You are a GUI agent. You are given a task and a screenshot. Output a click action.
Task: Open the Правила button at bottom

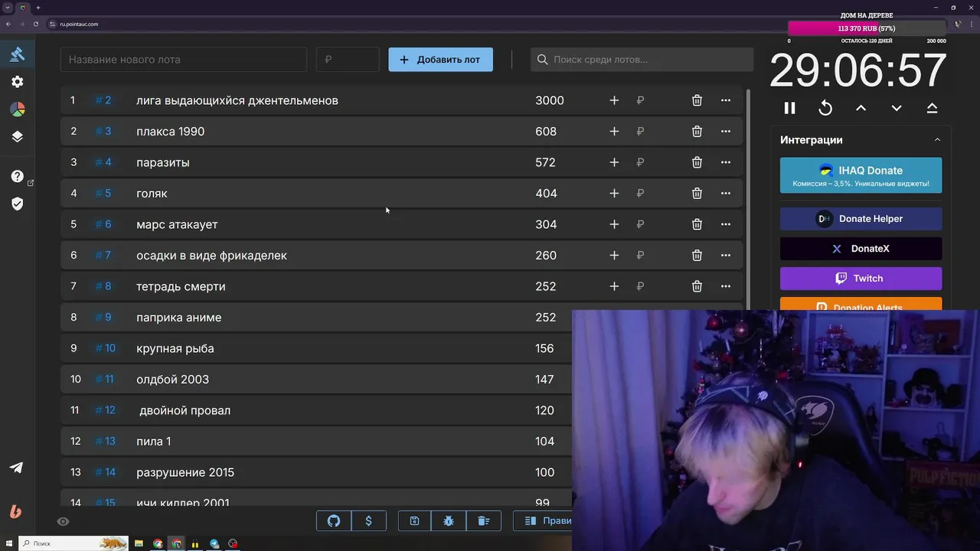543,521
